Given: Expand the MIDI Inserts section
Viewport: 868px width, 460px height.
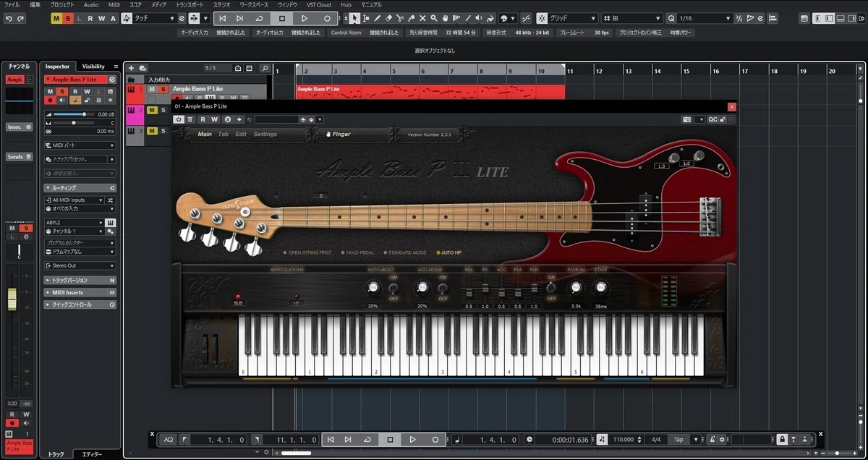Looking at the screenshot, I should coord(80,292).
